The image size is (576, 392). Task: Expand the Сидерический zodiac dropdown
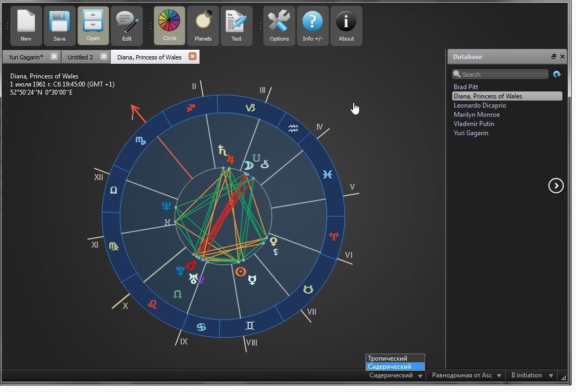pos(420,375)
